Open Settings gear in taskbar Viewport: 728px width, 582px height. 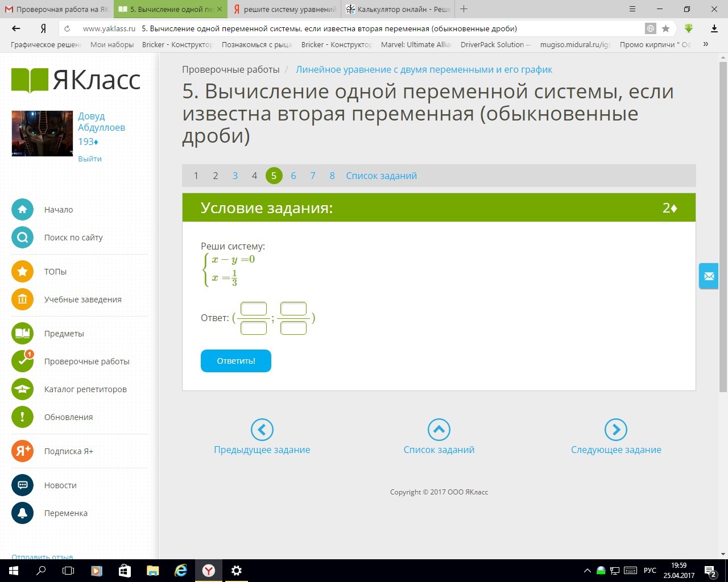(237, 571)
